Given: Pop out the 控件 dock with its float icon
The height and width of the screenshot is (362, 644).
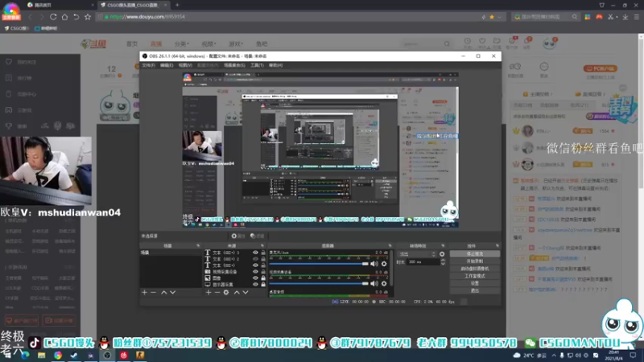Looking at the screenshot, I should 497,246.
